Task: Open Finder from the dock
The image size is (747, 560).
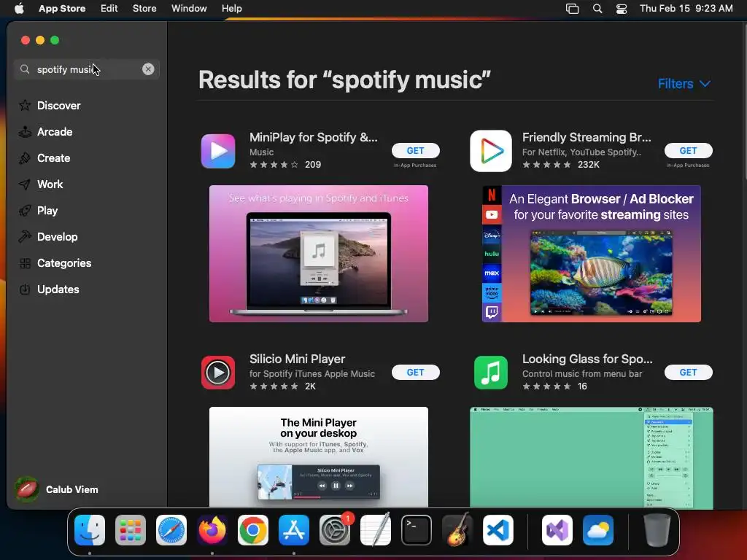Action: tap(90, 530)
